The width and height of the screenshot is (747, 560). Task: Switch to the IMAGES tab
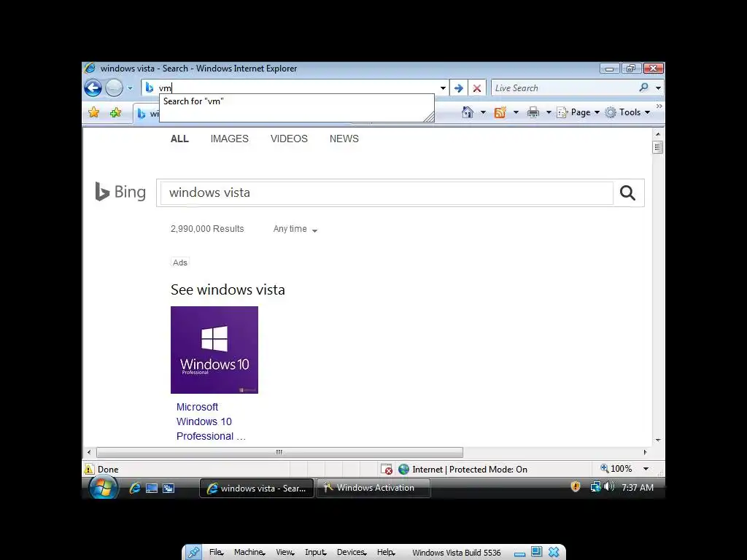pos(230,139)
